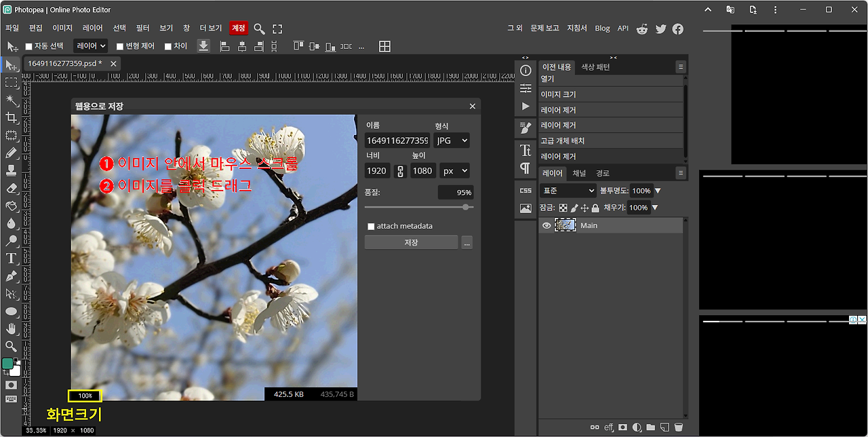868x437 pixels.
Task: Switch to the 채널 tab
Action: (x=578, y=173)
